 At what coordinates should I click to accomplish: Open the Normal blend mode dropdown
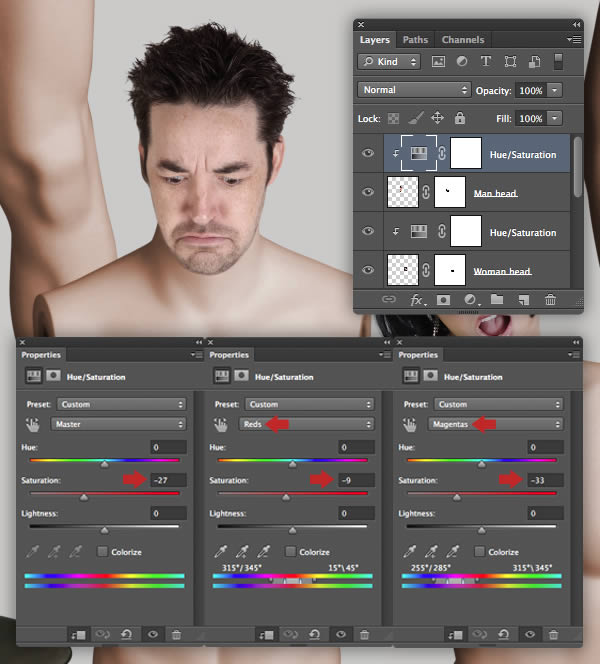click(414, 90)
